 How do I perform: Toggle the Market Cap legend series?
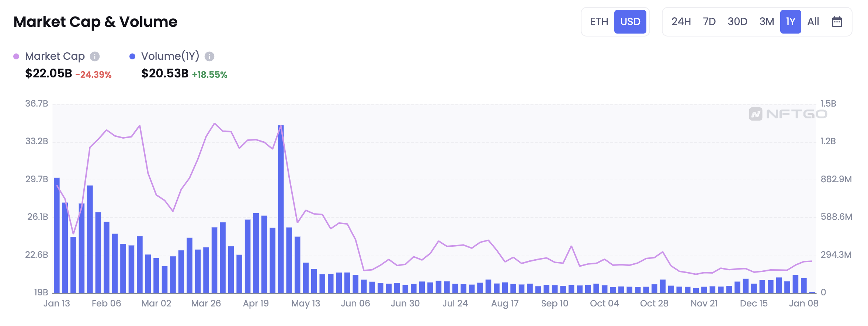point(55,56)
